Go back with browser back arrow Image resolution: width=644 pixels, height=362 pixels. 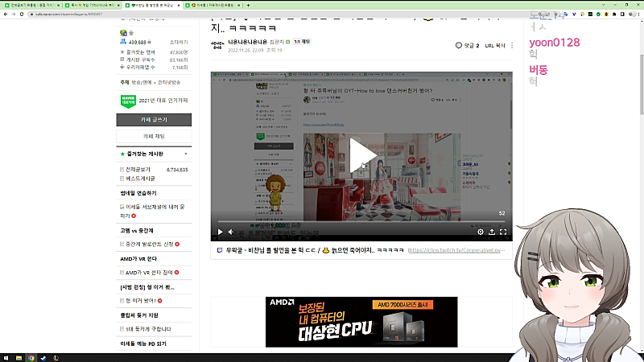(6, 14)
